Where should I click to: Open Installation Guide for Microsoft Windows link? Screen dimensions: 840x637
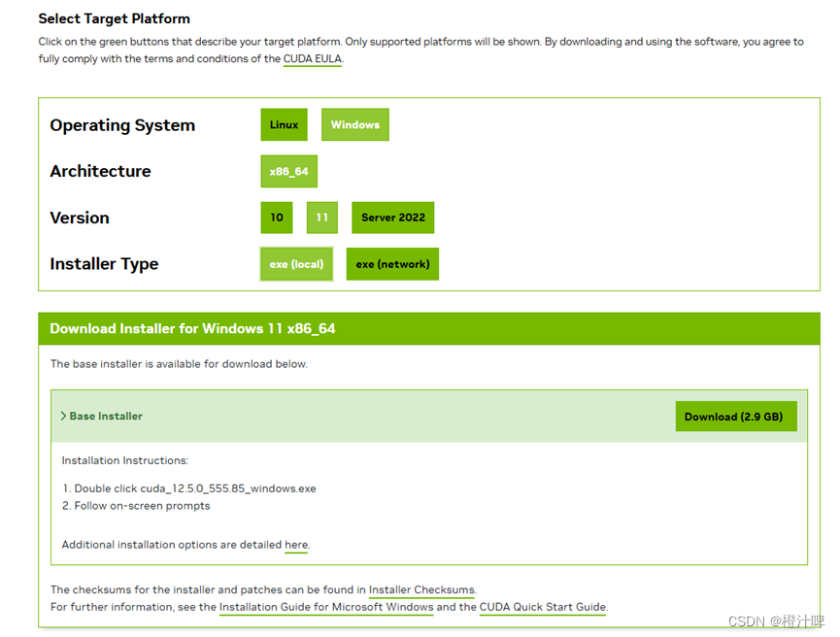326,607
